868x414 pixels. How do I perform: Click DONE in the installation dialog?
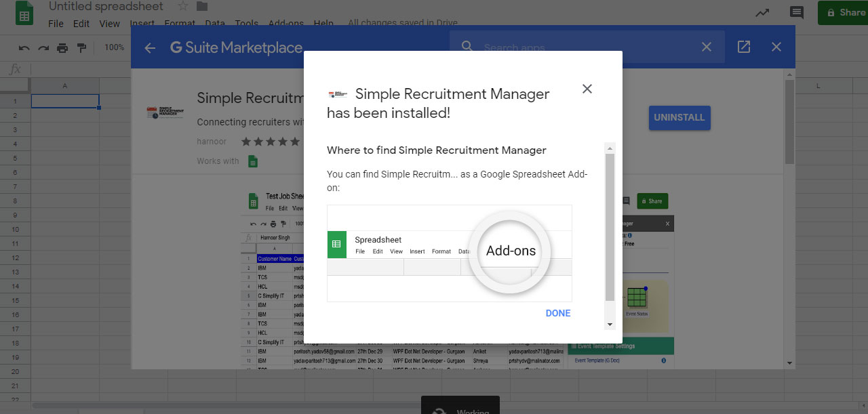click(x=558, y=313)
